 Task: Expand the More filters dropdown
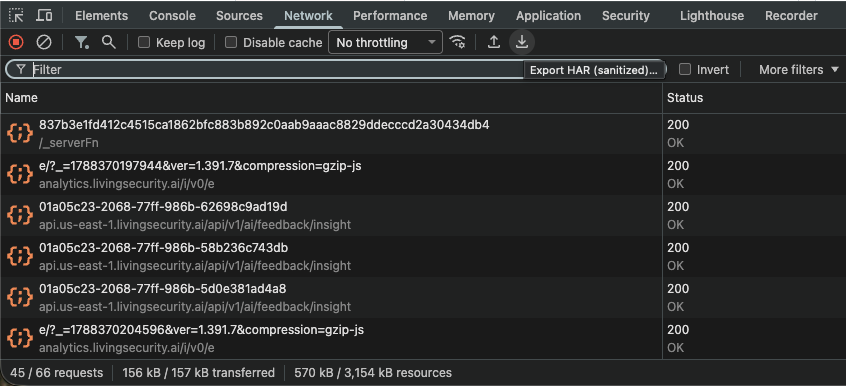(x=799, y=70)
